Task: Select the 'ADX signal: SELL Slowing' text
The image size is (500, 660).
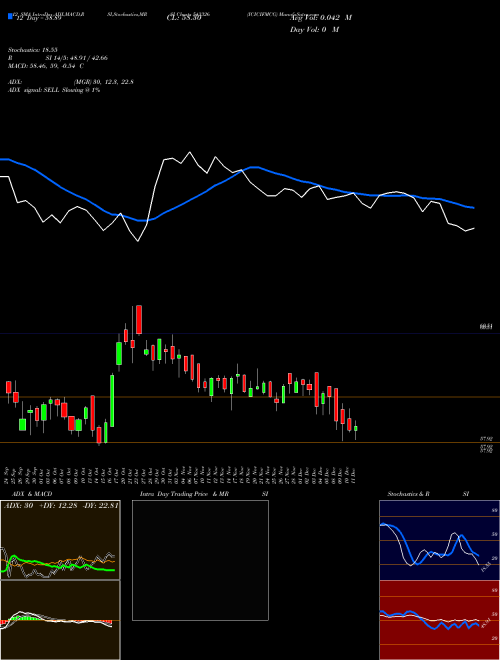Action: tap(46, 90)
